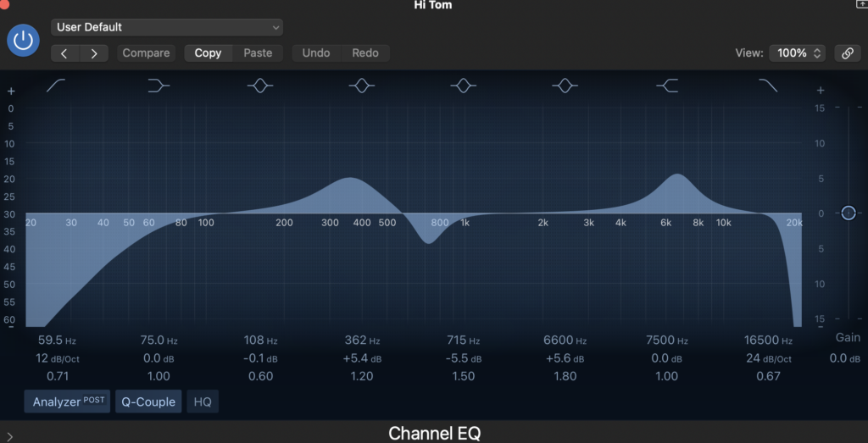Enable HQ mode
This screenshot has height=443, width=868.
pyautogui.click(x=203, y=401)
